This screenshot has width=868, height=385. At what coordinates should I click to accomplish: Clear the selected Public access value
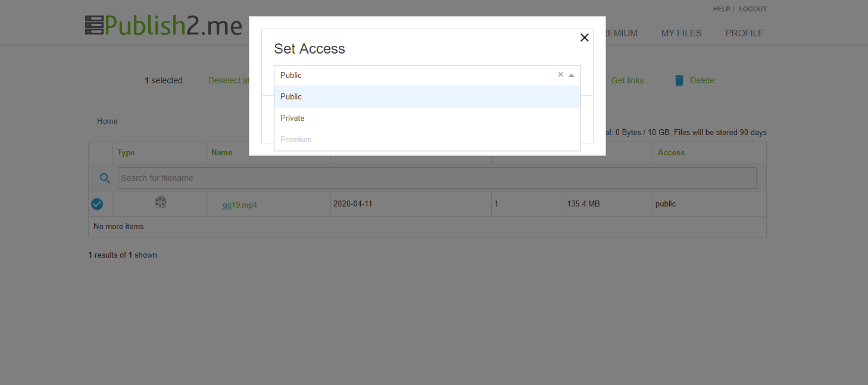560,75
